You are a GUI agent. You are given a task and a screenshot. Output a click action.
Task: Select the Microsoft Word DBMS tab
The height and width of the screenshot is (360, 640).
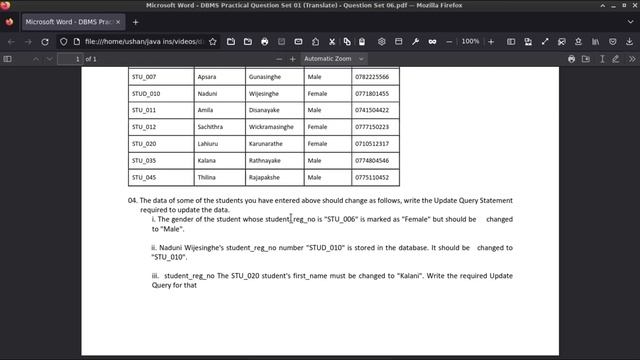(x=73, y=22)
